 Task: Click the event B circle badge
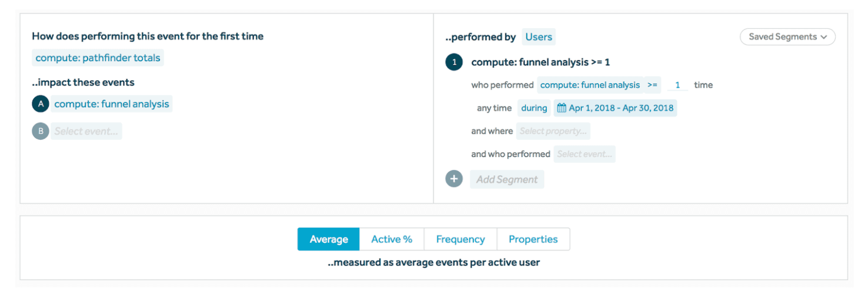click(41, 131)
